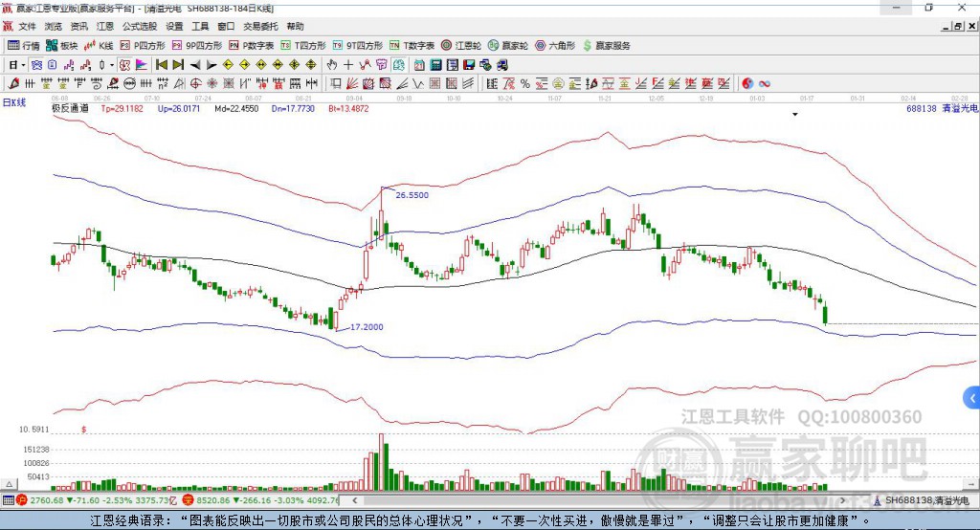
Task: Click the black left arrow move icon
Action: (195, 65)
